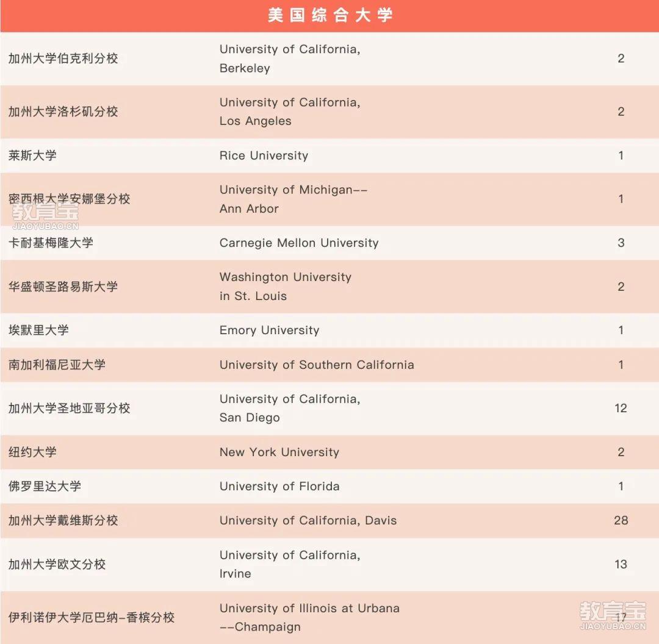Click the count 1 in the Michigan row
The height and width of the screenshot is (644, 659).
click(621, 199)
